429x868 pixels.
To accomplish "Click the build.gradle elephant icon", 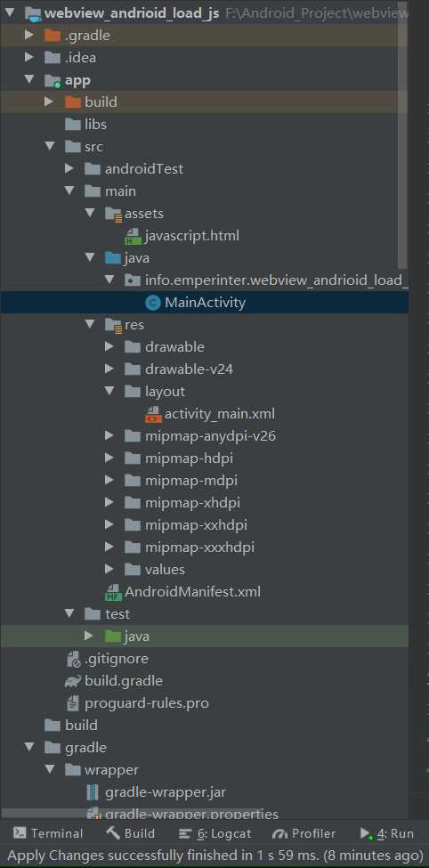I will tap(73, 681).
